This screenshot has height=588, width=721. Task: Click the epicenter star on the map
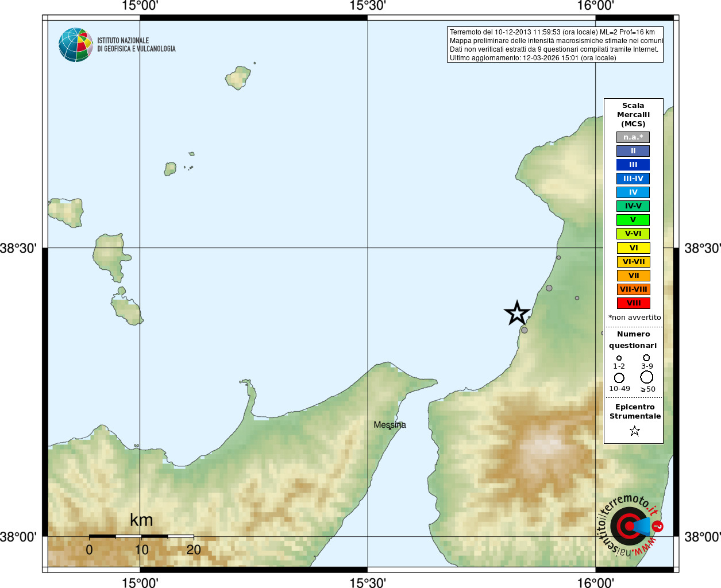pos(517,313)
